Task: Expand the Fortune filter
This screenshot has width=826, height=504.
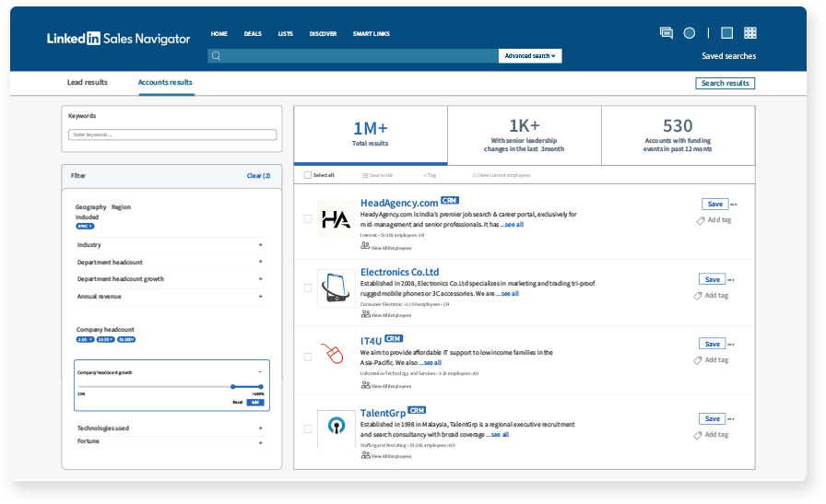Action: (260, 443)
